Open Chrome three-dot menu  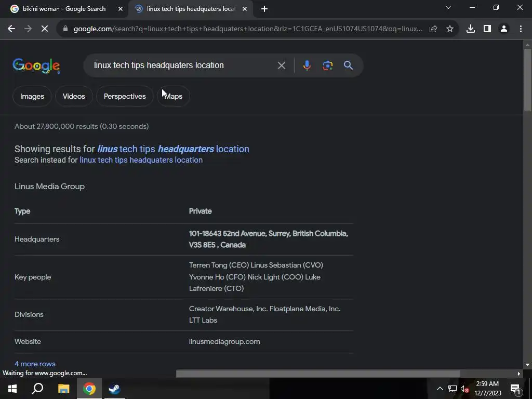click(521, 29)
